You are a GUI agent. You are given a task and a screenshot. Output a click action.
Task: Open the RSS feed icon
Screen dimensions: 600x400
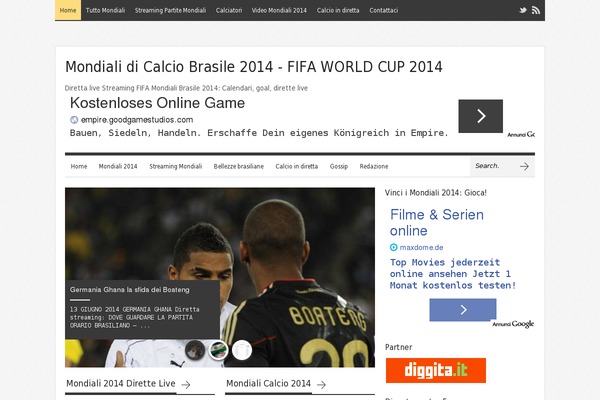(x=536, y=10)
